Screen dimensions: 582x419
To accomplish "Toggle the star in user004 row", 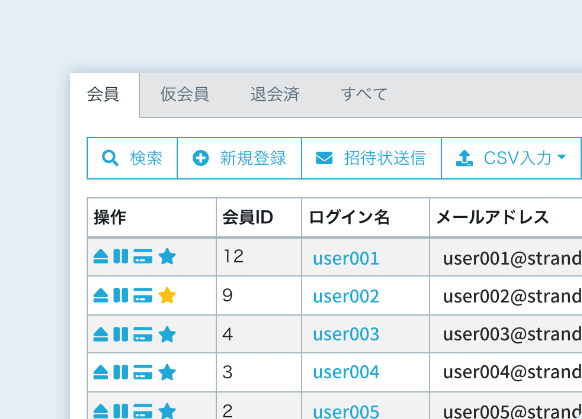I will [167, 372].
